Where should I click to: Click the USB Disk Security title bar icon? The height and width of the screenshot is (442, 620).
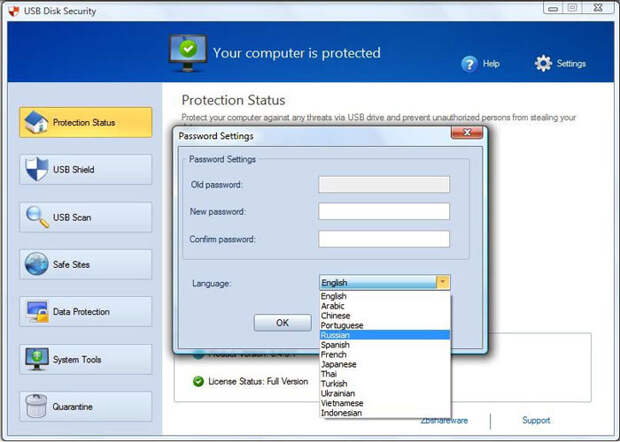[x=13, y=11]
